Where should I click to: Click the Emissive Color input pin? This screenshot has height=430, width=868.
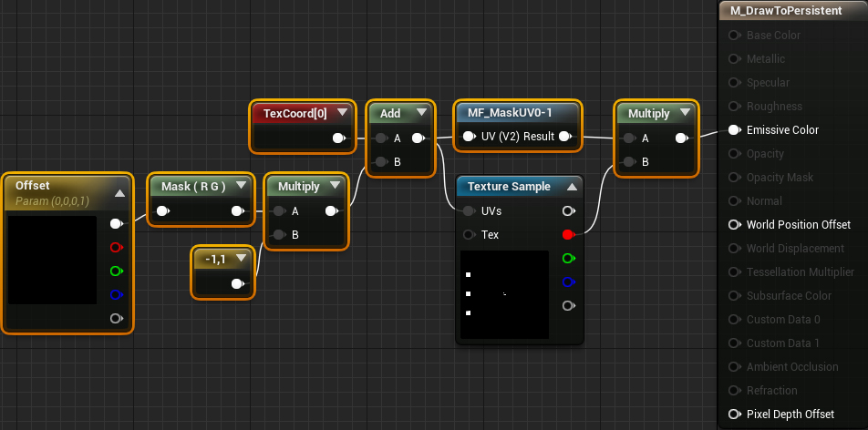[735, 130]
